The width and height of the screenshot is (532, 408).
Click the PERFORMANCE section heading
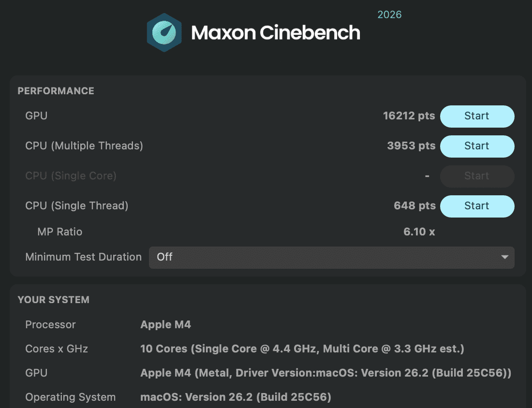coord(56,91)
